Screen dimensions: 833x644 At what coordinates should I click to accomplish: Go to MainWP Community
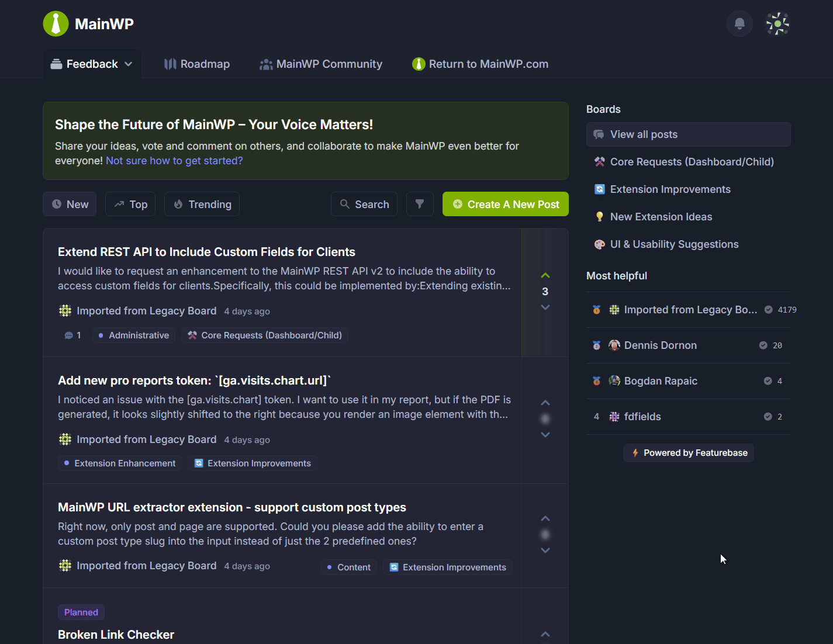point(321,64)
